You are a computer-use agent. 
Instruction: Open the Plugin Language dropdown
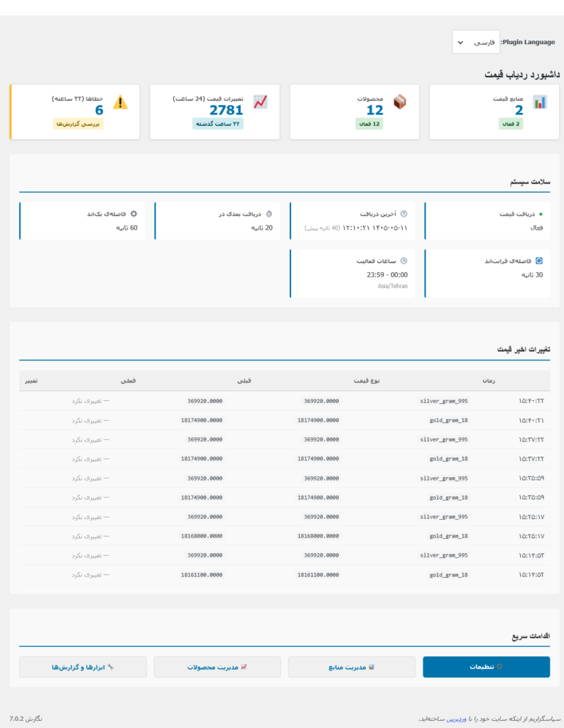(x=476, y=42)
